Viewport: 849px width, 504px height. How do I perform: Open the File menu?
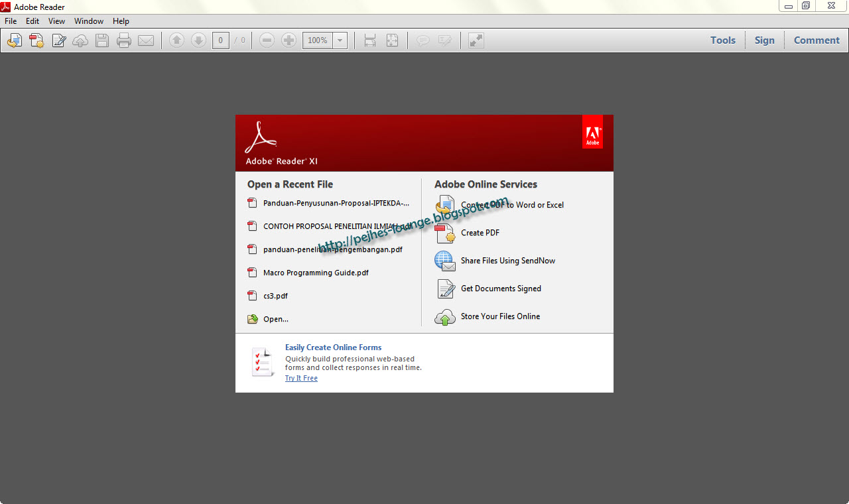tap(11, 21)
